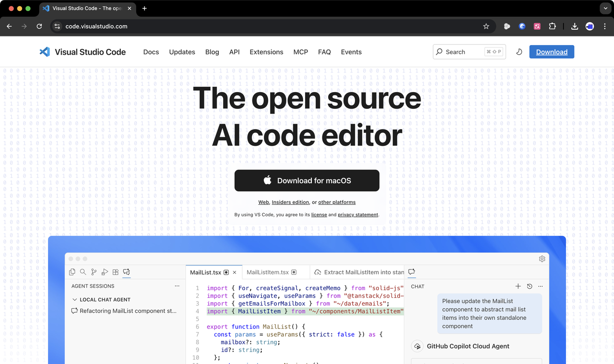Image resolution: width=614 pixels, height=364 pixels.
Task: Open the Updates page link
Action: click(x=182, y=52)
